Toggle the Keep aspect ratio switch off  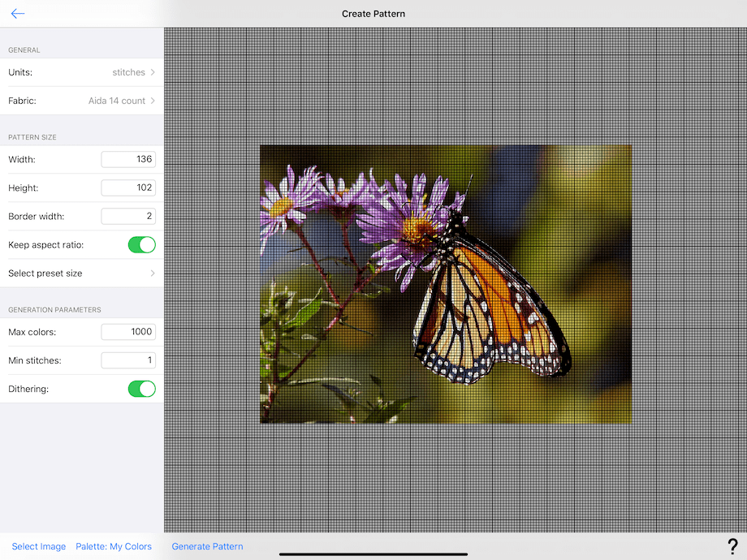coord(141,244)
